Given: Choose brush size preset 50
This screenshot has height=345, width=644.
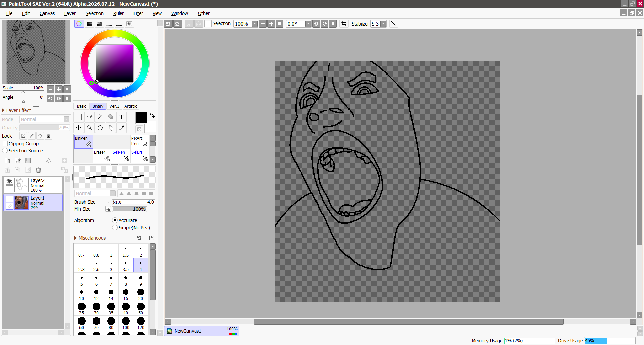Looking at the screenshot, I should tap(141, 309).
